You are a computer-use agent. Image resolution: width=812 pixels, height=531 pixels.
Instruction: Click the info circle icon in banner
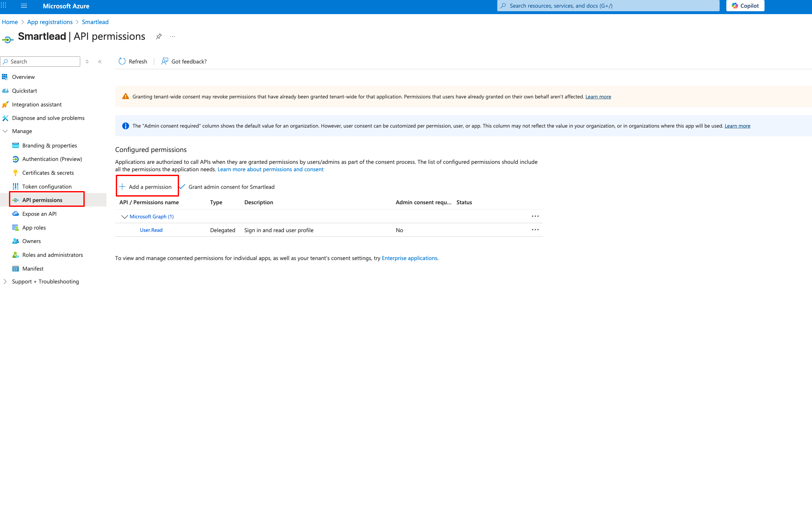[125, 126]
